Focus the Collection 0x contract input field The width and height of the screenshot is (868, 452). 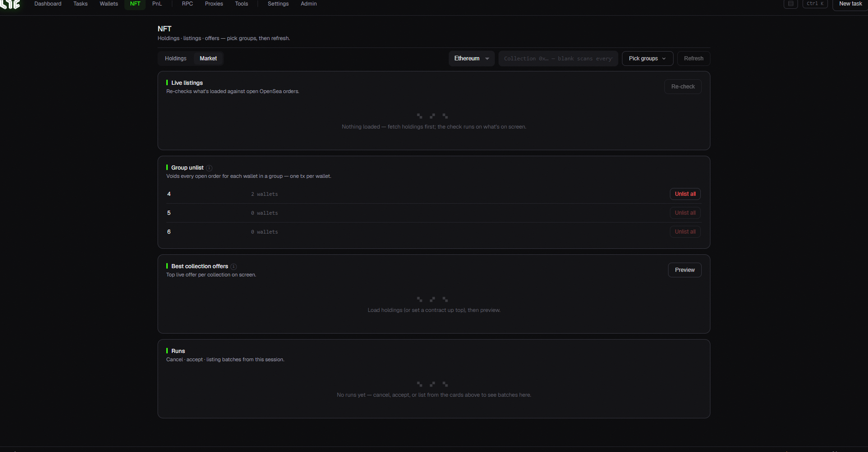pos(558,59)
